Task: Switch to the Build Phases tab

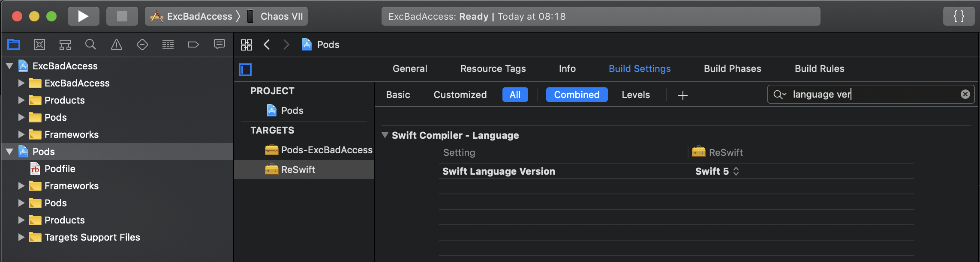Action: tap(732, 68)
